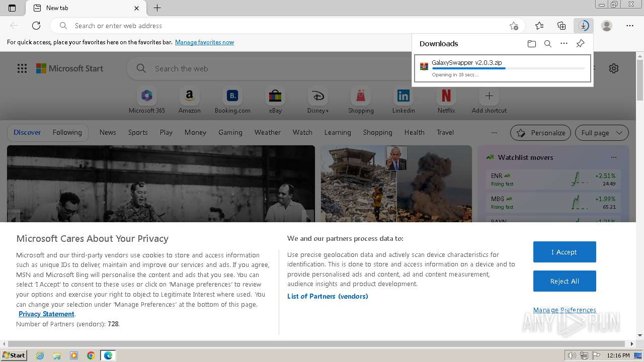Open the tab actions menu icon
Screen dimensions: 644x362
click(12, 8)
